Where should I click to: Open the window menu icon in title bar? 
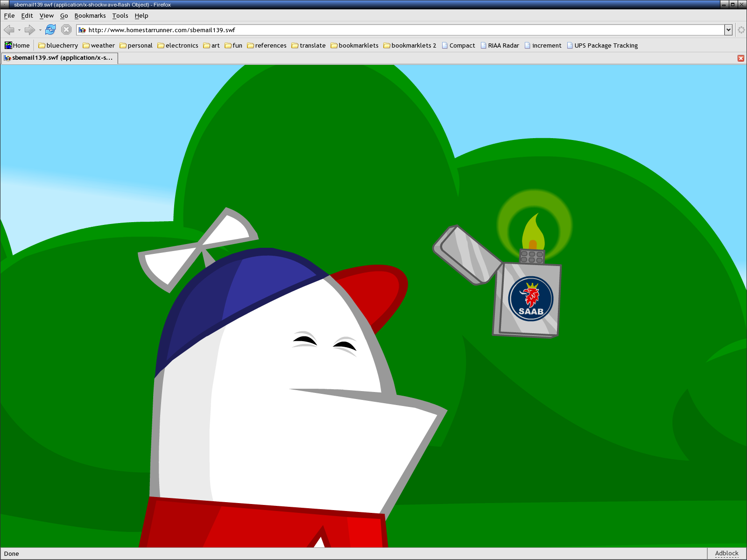(5, 4)
